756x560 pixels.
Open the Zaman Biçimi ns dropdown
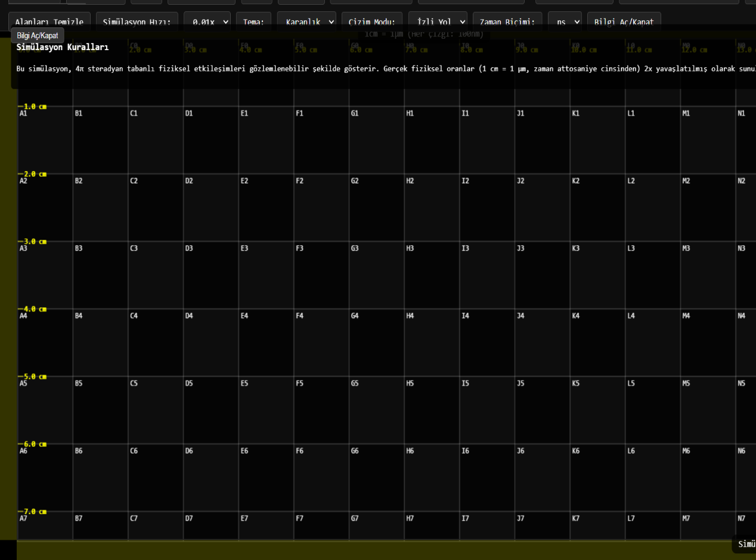click(x=565, y=22)
